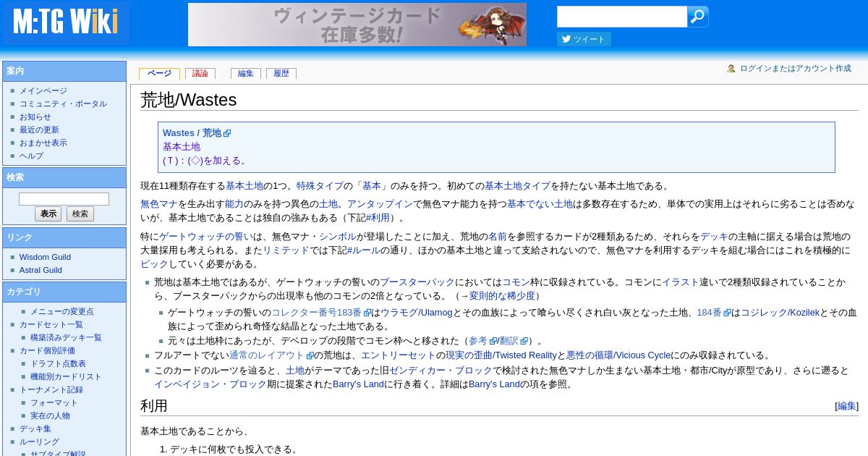The image size is (868, 456).
Task: Click the login user icon
Action: 731,69
